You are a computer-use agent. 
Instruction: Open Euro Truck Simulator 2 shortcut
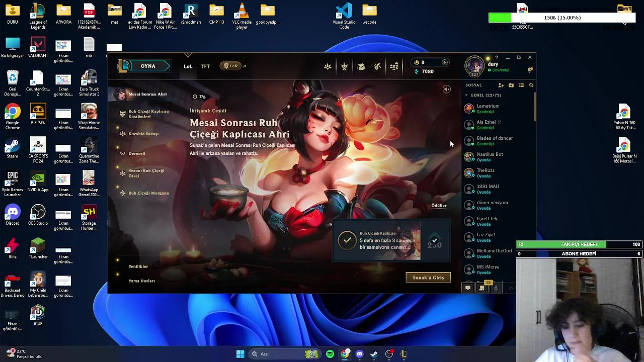(89, 83)
